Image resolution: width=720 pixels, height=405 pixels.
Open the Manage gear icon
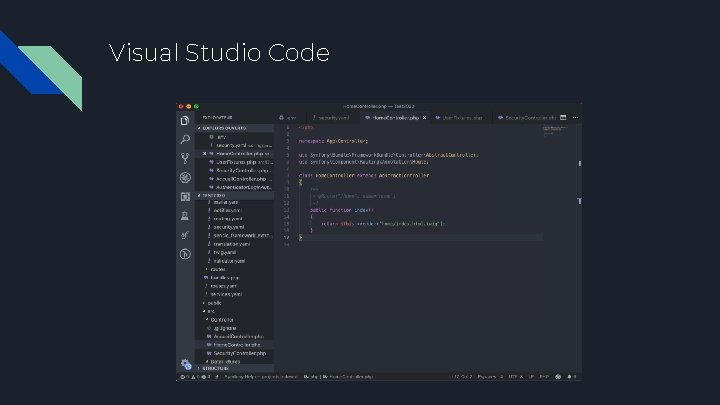(x=185, y=364)
